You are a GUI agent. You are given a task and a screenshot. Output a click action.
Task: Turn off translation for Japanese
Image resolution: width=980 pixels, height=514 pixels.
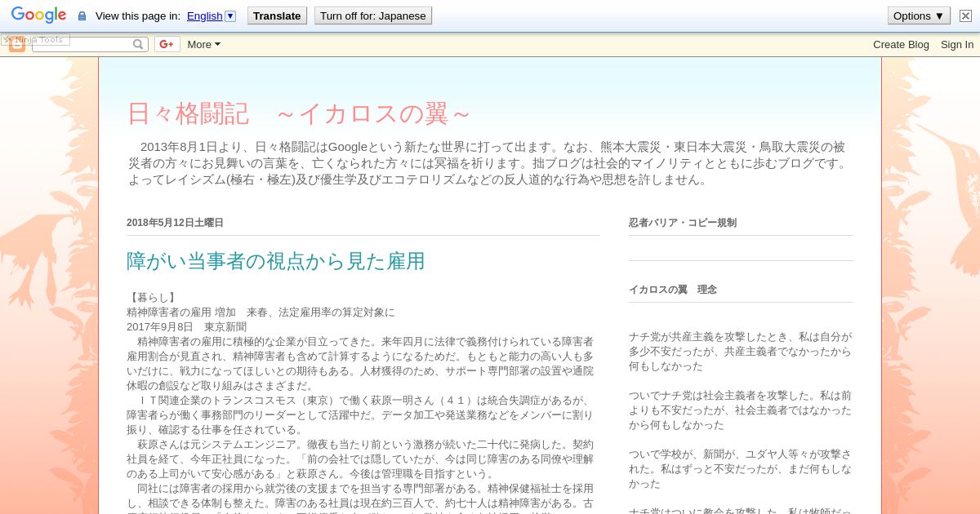click(372, 16)
